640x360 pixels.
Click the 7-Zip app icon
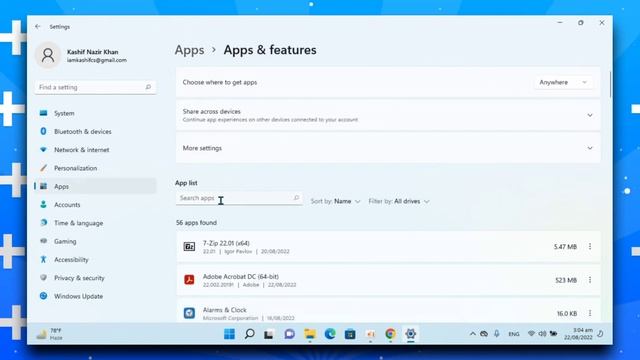click(x=189, y=247)
